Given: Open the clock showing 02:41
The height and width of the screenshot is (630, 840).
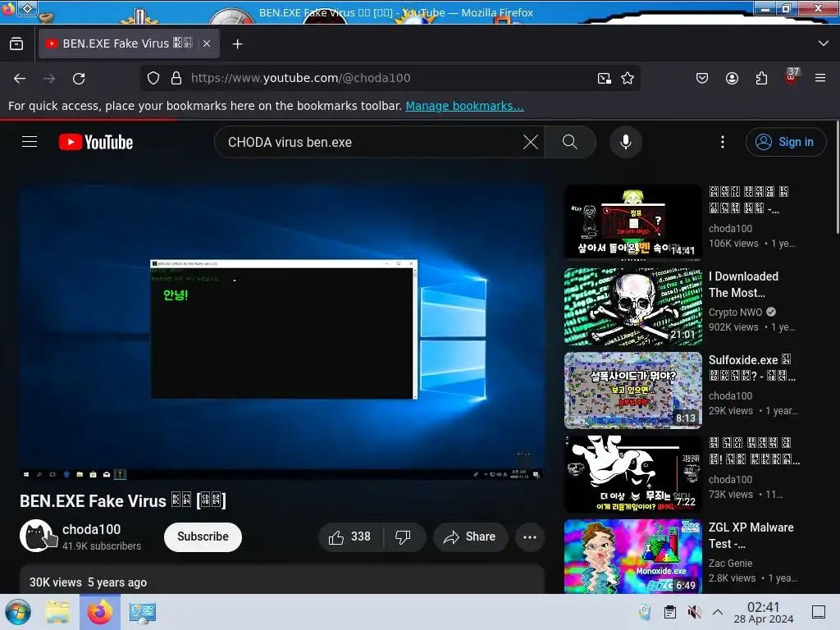Looking at the screenshot, I should tap(764, 612).
